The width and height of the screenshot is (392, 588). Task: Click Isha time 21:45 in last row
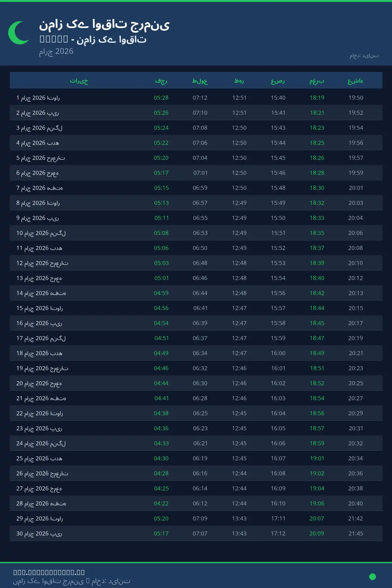(x=356, y=533)
